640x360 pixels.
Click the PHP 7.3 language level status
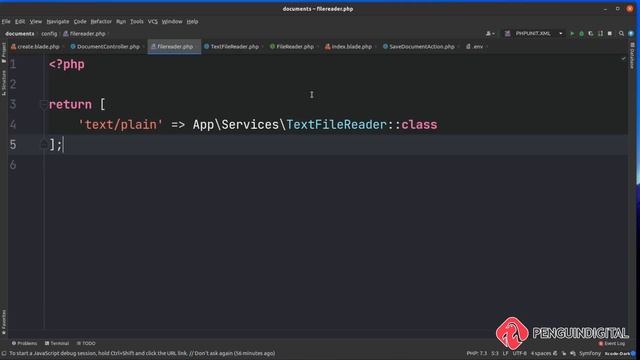pyautogui.click(x=477, y=353)
